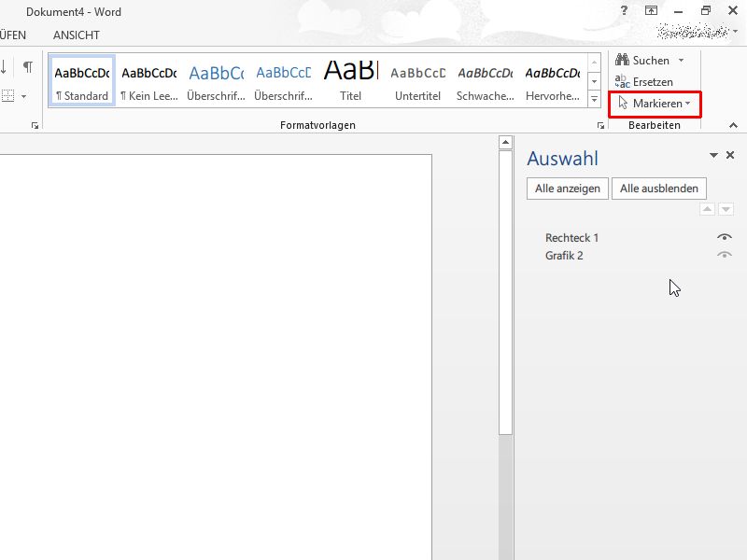The width and height of the screenshot is (747, 560).
Task: Expand the styles gallery fully
Action: tap(594, 99)
